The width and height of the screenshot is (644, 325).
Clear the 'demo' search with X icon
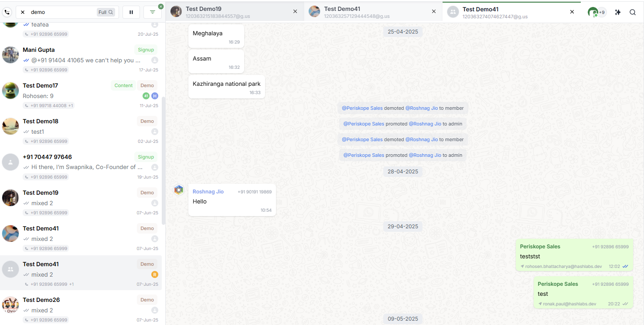(x=23, y=12)
